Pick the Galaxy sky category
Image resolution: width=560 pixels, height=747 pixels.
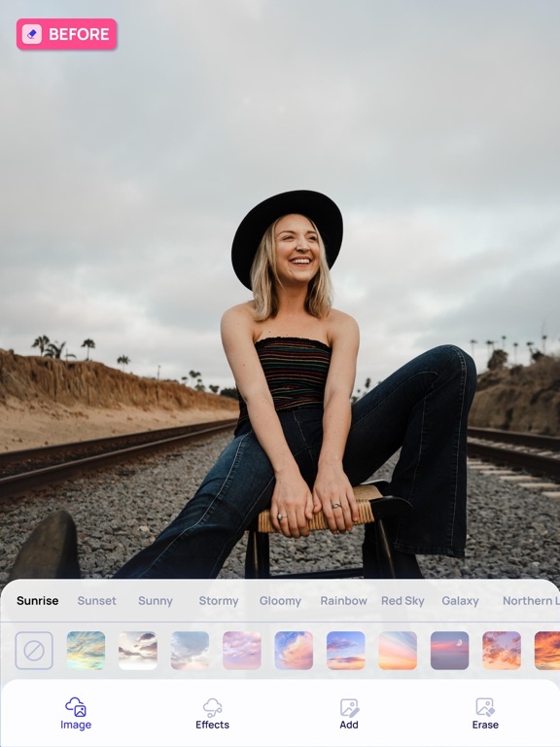[460, 601]
